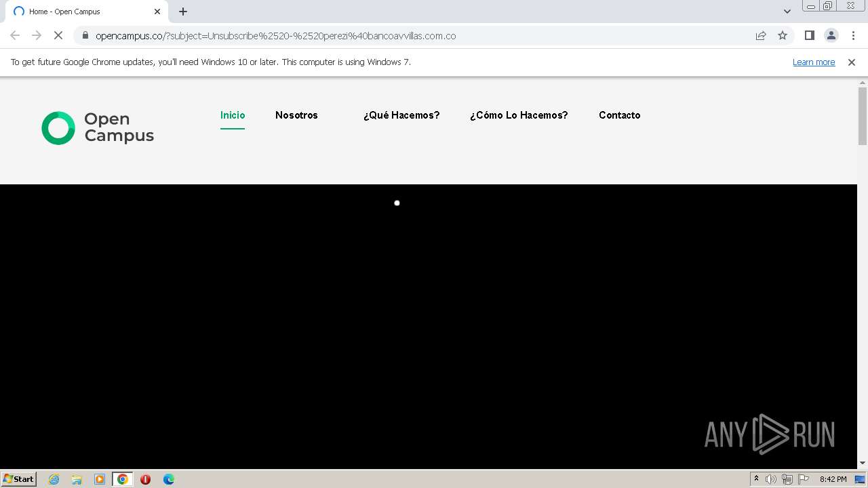Open a new browser tab
Viewport: 868px width, 488px height.
(183, 12)
